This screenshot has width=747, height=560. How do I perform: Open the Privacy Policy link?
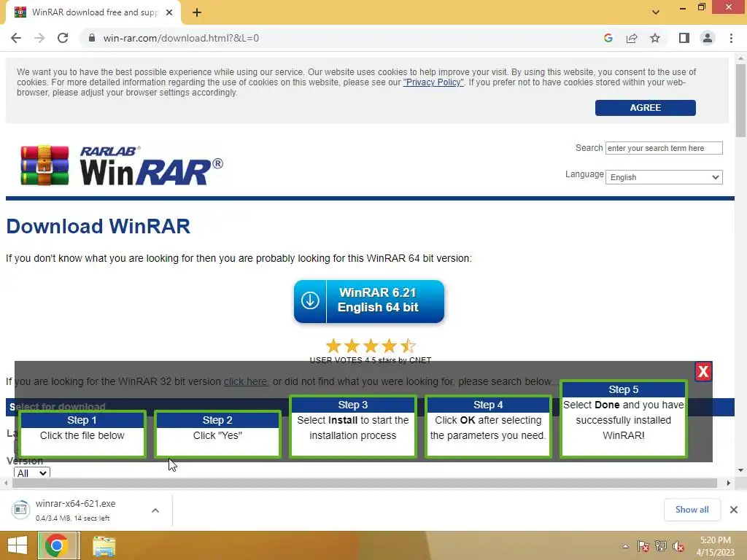point(433,82)
